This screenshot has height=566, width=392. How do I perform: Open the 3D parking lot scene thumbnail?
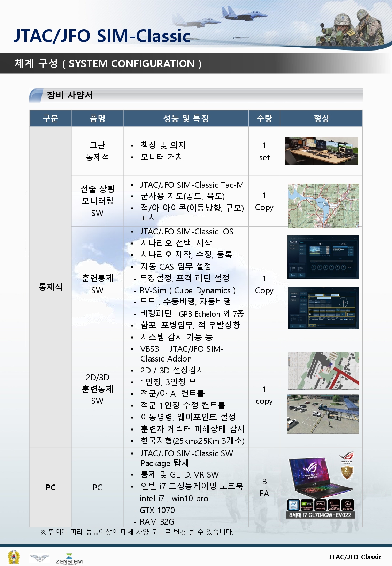point(323,414)
